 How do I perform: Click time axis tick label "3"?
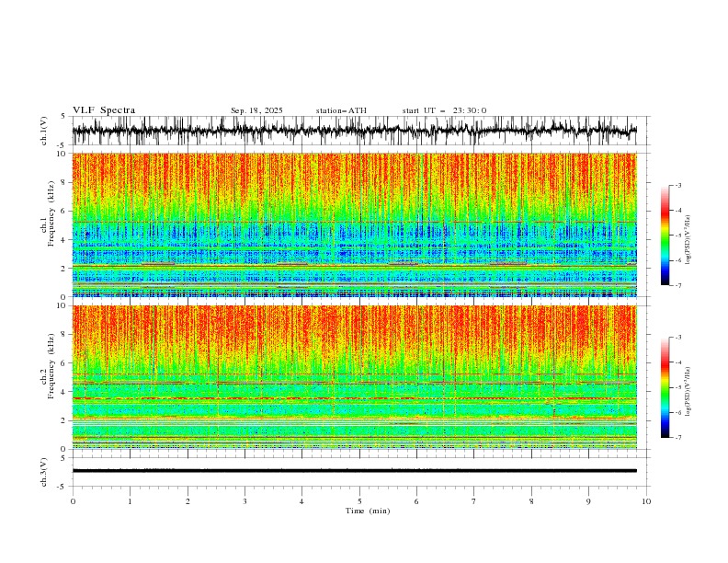(x=245, y=501)
